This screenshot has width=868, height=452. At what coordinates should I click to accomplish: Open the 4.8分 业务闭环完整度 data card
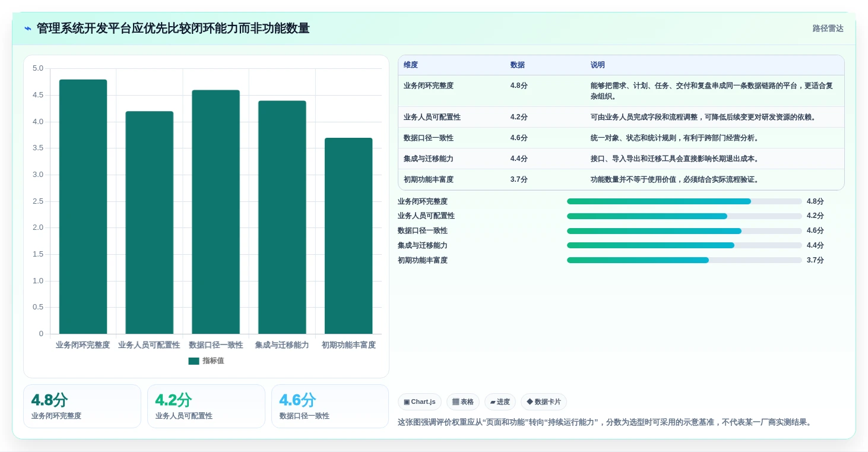82,406
